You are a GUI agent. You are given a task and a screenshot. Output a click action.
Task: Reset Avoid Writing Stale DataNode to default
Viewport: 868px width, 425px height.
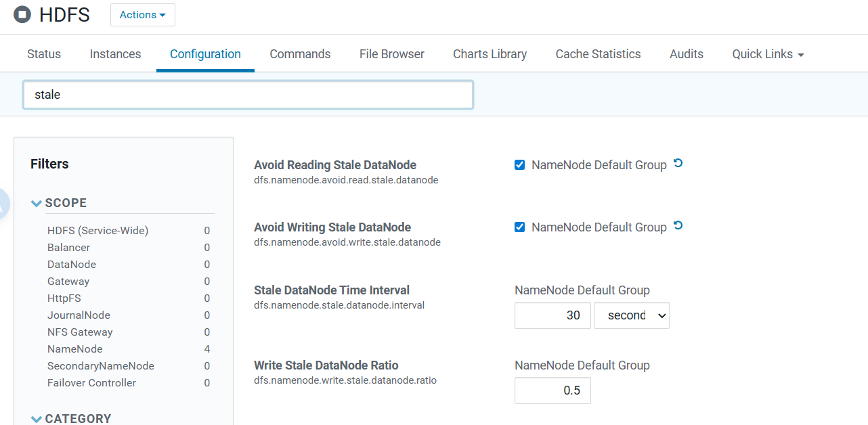pos(678,226)
